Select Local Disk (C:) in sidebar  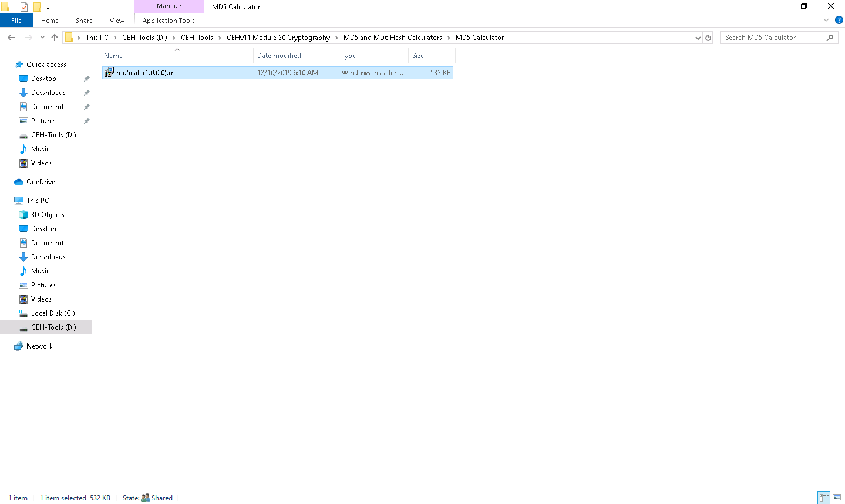coord(53,313)
